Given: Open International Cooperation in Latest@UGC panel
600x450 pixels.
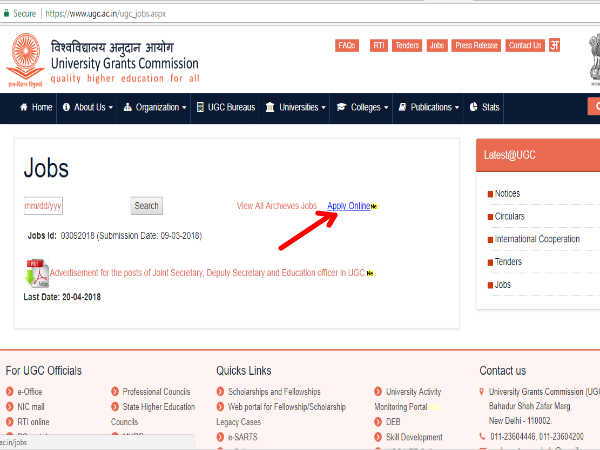Looking at the screenshot, I should (x=537, y=239).
